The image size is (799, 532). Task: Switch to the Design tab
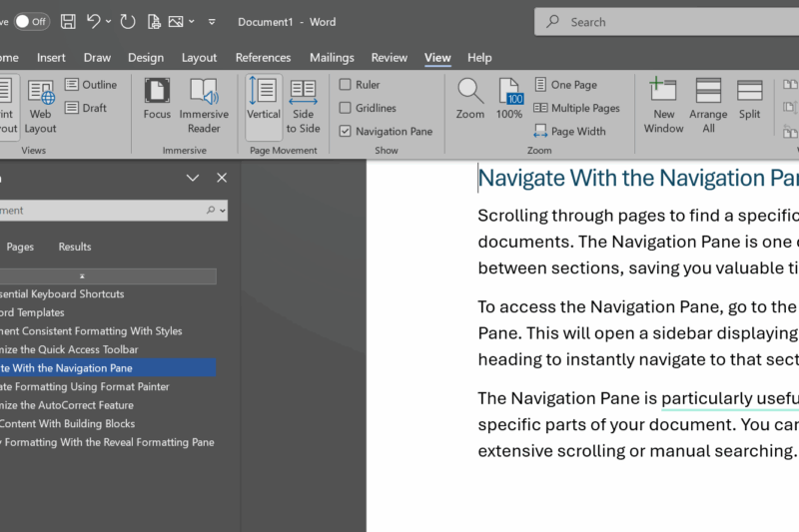tap(146, 58)
